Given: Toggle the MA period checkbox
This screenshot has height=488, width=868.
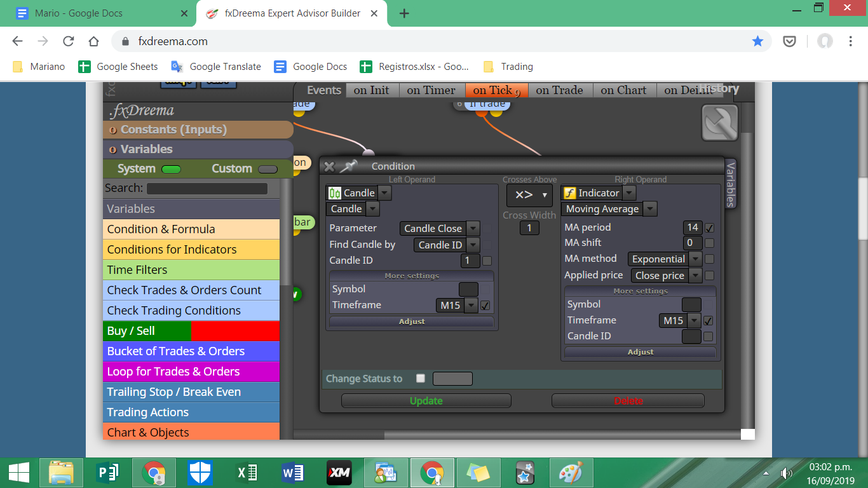Looking at the screenshot, I should pos(709,227).
